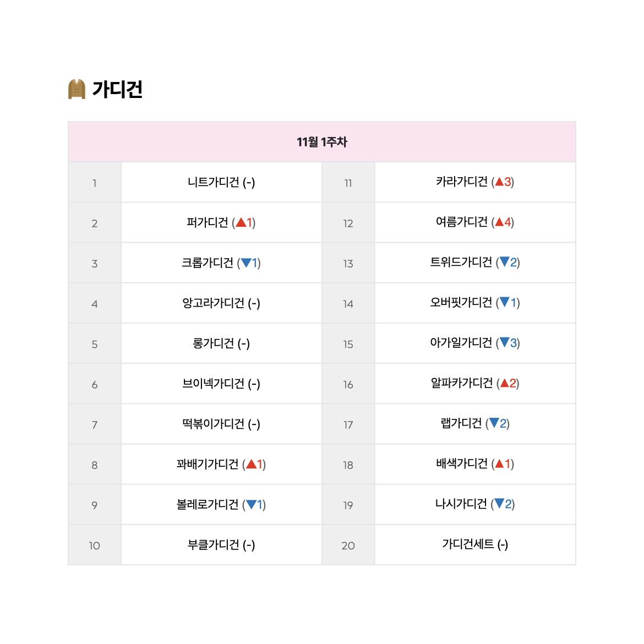Click the blue down arrow next to 크롭가디건
644x644 pixels.
[246, 263]
